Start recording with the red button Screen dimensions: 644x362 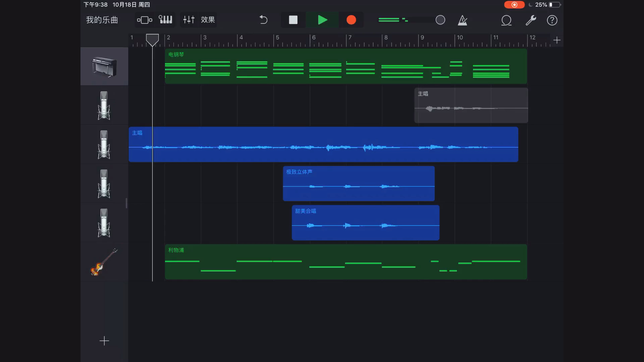pos(351,20)
